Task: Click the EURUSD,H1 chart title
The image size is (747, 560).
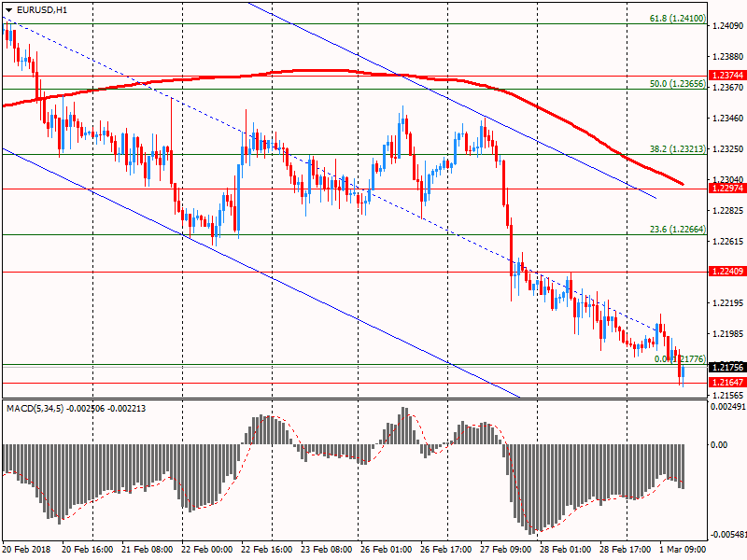Action: tap(42, 9)
